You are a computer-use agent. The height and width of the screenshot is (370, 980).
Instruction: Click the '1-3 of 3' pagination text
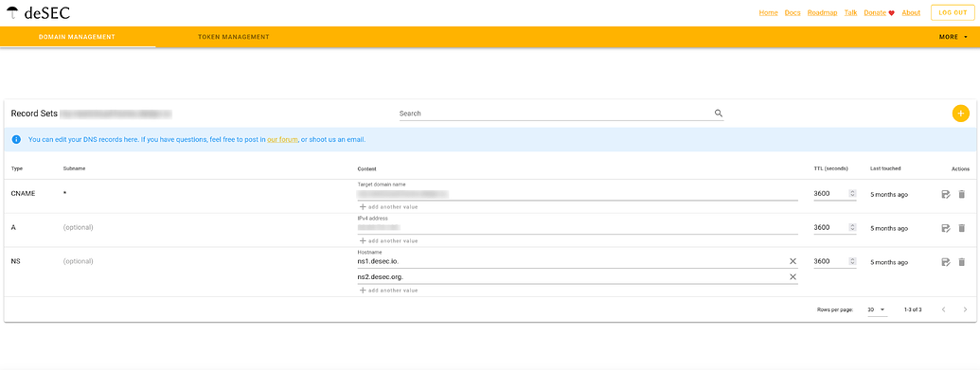[x=913, y=310]
